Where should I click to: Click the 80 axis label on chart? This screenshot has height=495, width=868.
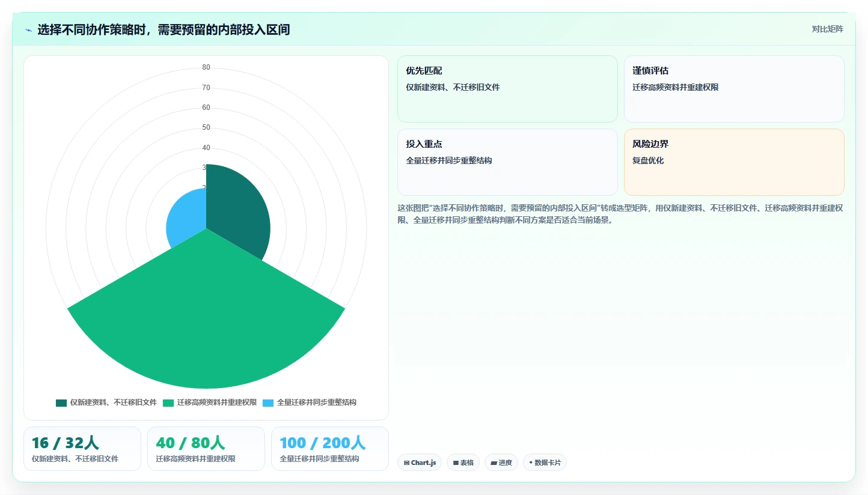click(206, 67)
